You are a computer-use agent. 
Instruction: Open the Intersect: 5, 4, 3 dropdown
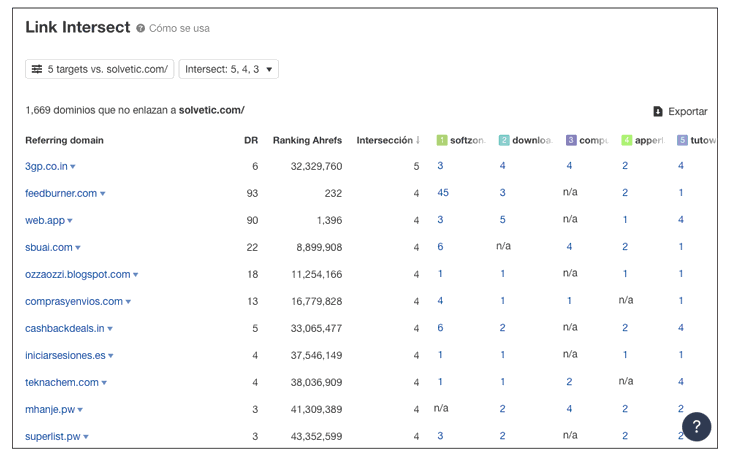[228, 69]
